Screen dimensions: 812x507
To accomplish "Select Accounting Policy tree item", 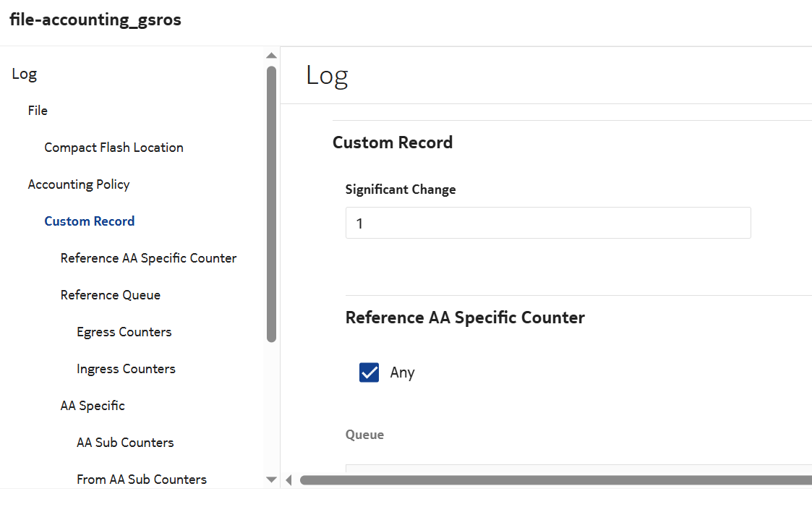I will point(79,184).
